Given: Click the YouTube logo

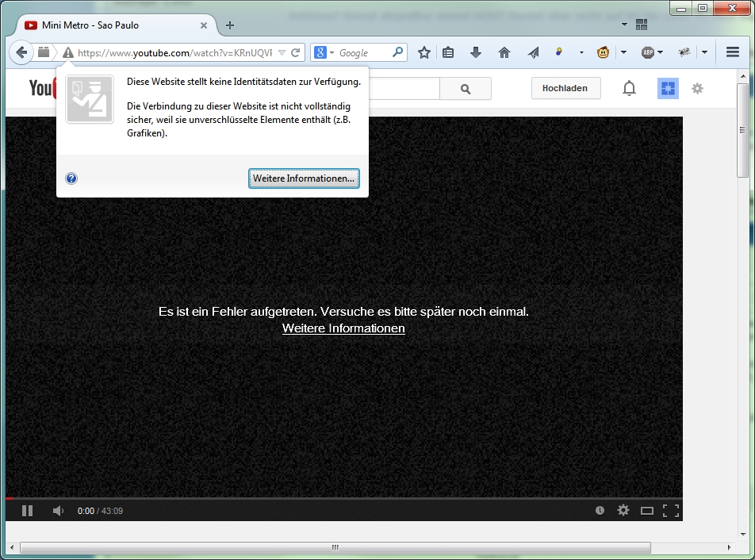Looking at the screenshot, I should 42,88.
